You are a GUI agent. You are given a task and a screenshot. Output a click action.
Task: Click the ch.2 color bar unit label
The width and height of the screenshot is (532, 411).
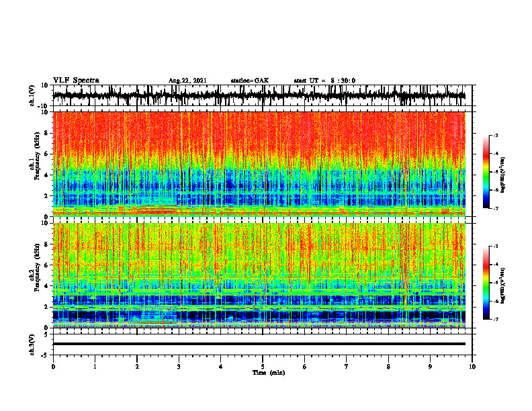coord(502,285)
